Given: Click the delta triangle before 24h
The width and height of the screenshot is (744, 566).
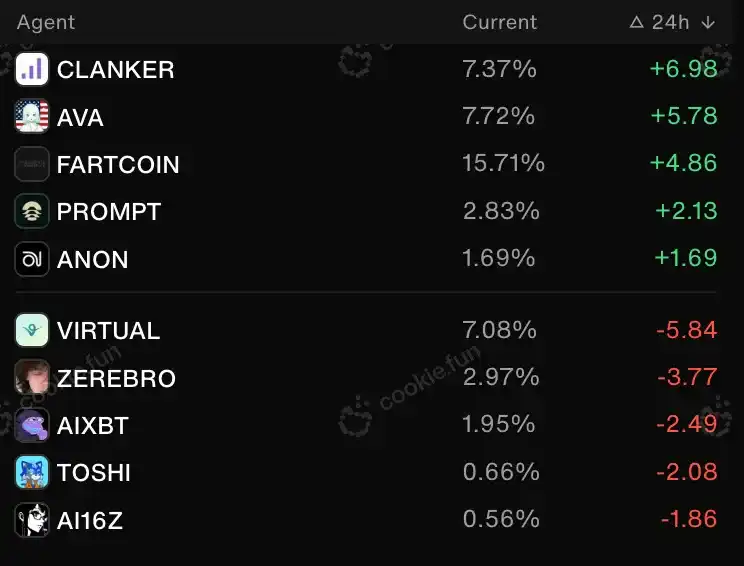Looking at the screenshot, I should (636, 22).
